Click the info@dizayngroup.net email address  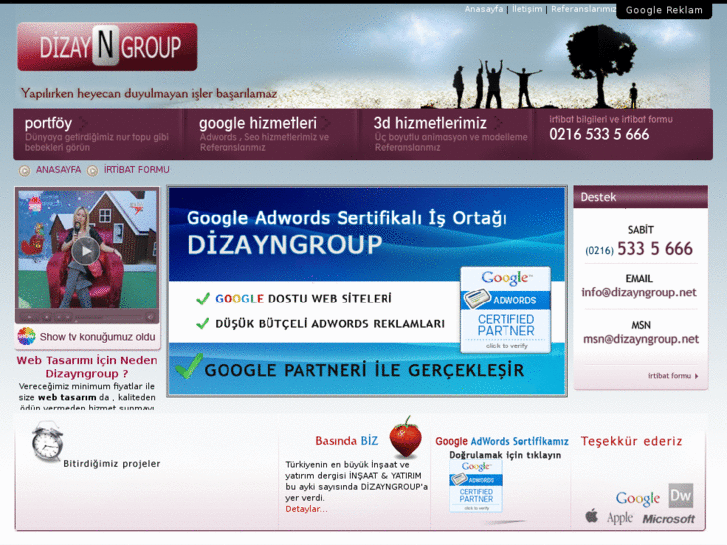point(639,292)
